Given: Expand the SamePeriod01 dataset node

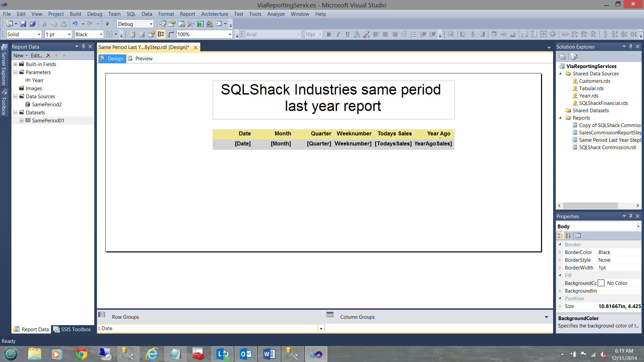Looking at the screenshot, I should (21, 121).
